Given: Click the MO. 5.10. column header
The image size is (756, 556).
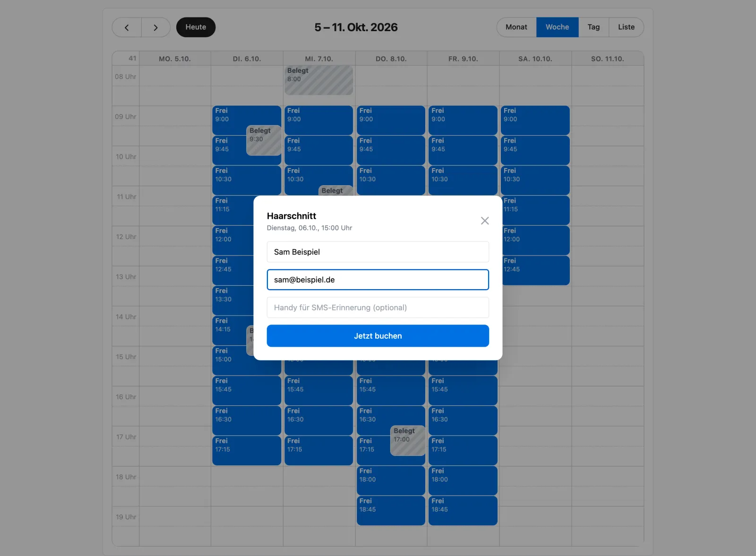Looking at the screenshot, I should point(175,59).
